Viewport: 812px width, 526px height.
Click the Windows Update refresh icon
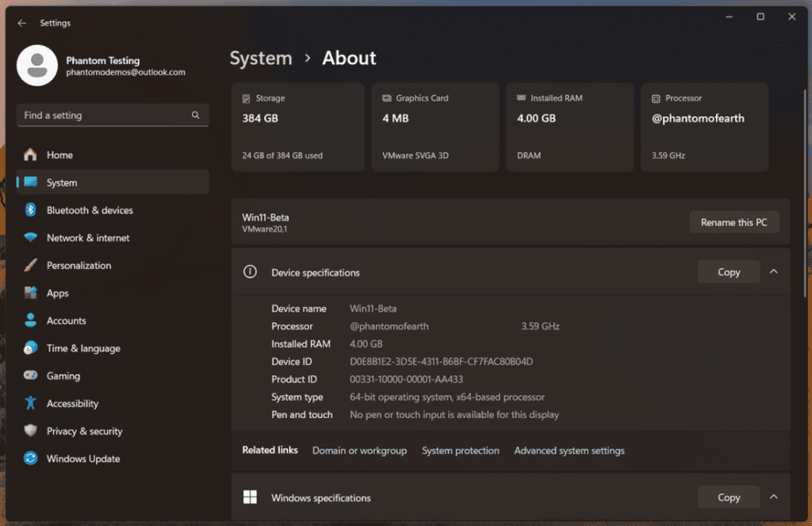31,458
